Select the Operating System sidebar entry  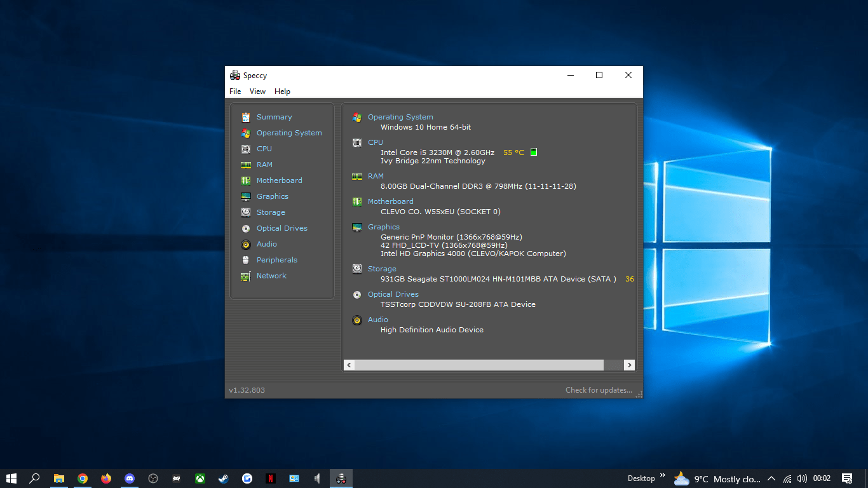[x=289, y=133]
